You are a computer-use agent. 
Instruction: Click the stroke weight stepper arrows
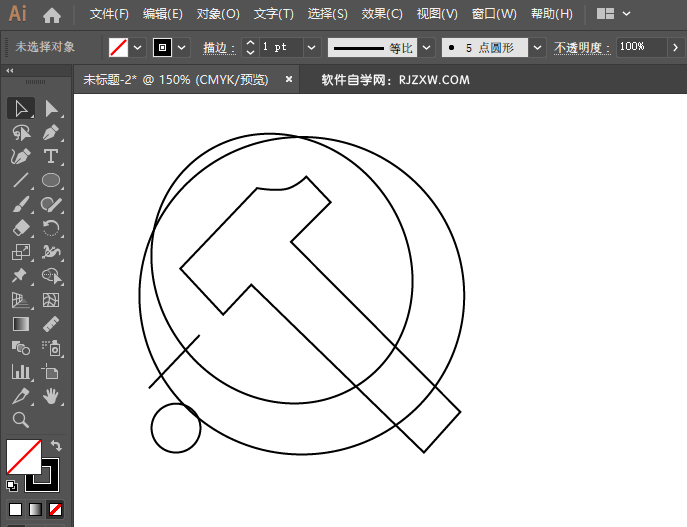click(x=250, y=47)
